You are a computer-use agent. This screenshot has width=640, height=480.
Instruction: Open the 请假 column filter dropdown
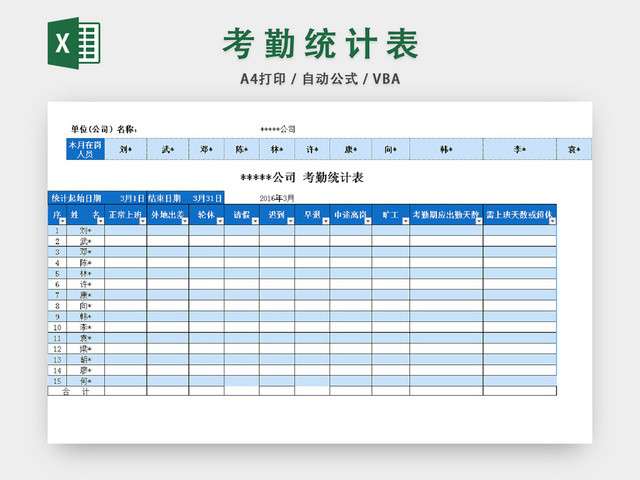click(x=255, y=221)
